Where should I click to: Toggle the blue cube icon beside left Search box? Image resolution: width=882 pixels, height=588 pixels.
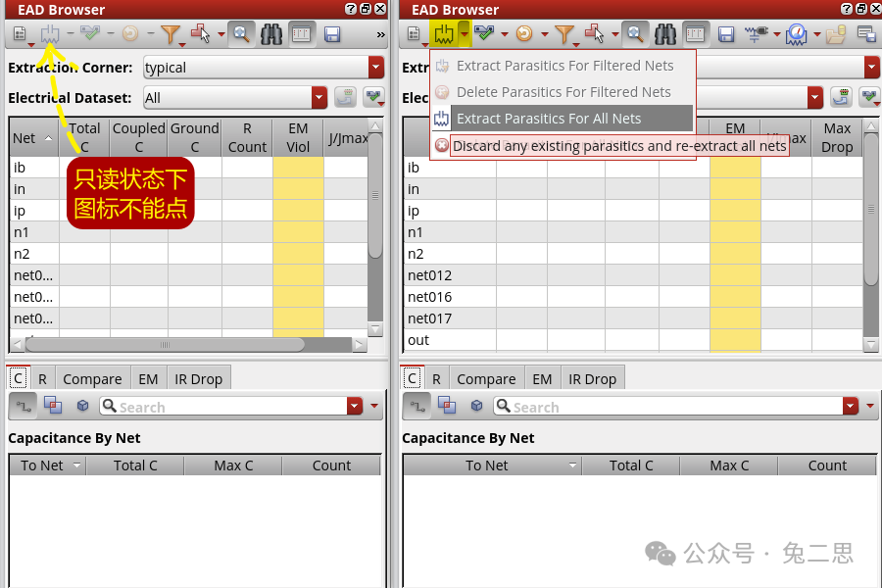(x=83, y=406)
